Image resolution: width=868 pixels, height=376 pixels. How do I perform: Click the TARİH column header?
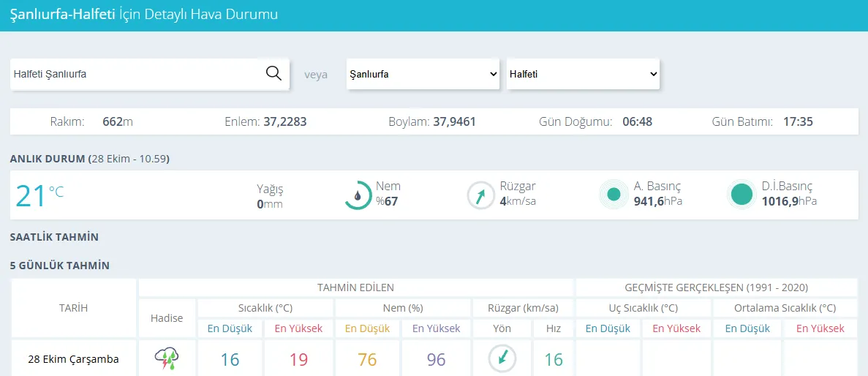click(x=74, y=308)
